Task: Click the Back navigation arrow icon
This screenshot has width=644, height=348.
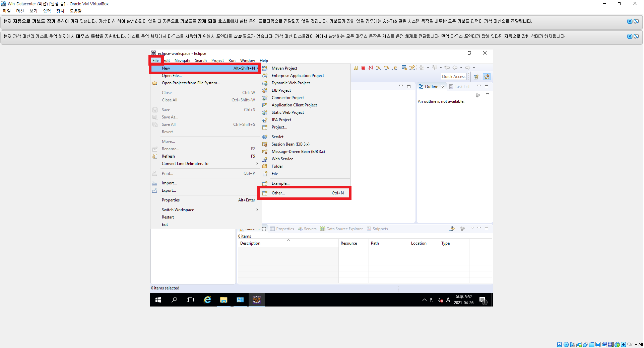Action: pos(455,68)
